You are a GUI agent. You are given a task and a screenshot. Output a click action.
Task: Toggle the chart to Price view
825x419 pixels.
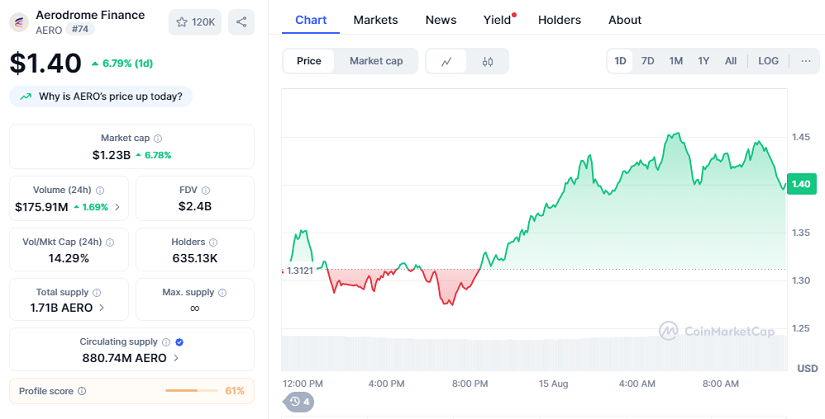point(309,61)
